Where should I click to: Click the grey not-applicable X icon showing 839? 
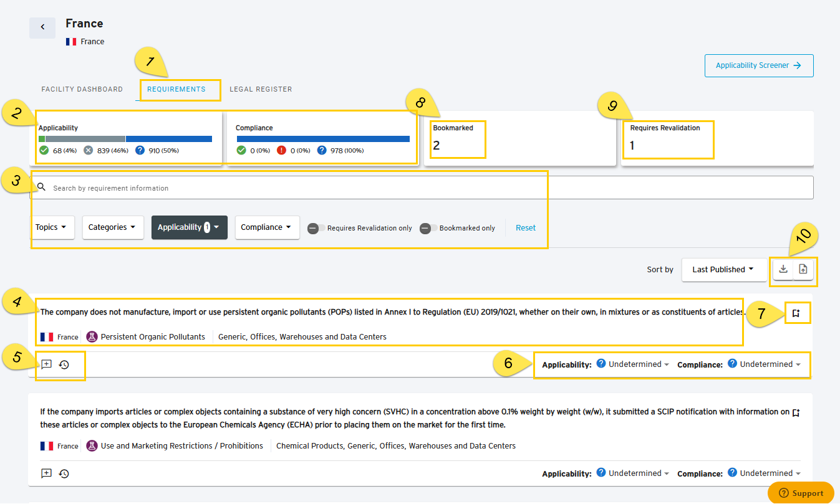point(89,150)
